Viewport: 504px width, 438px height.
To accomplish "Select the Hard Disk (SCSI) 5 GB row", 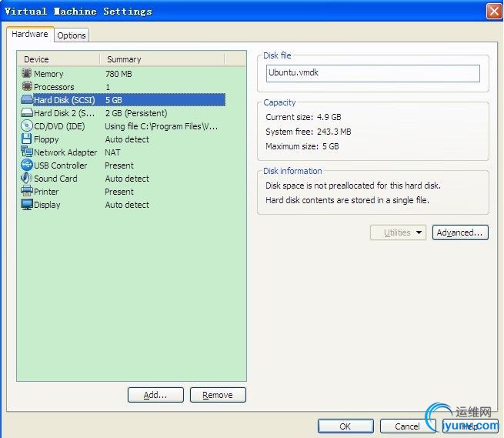I will point(123,100).
